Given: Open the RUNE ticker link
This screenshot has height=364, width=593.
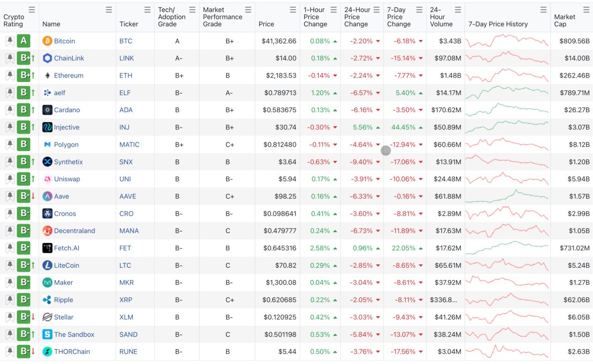Looking at the screenshot, I should [x=128, y=352].
